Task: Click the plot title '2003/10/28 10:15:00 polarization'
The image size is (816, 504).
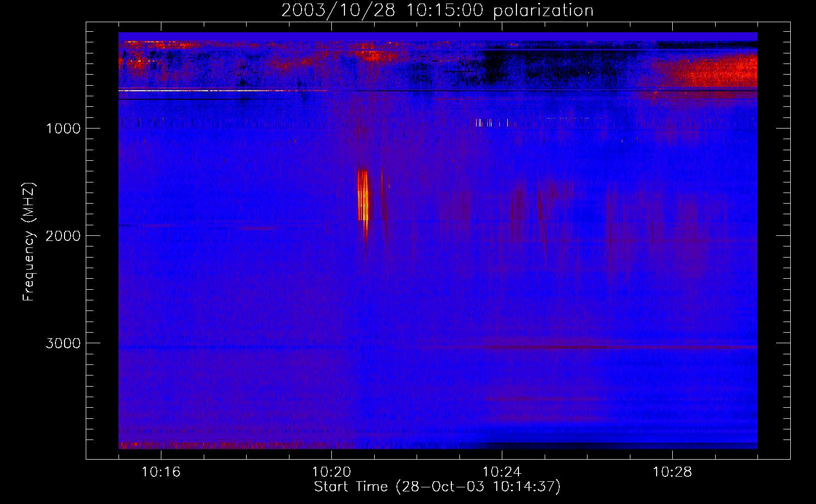Action: click(437, 10)
